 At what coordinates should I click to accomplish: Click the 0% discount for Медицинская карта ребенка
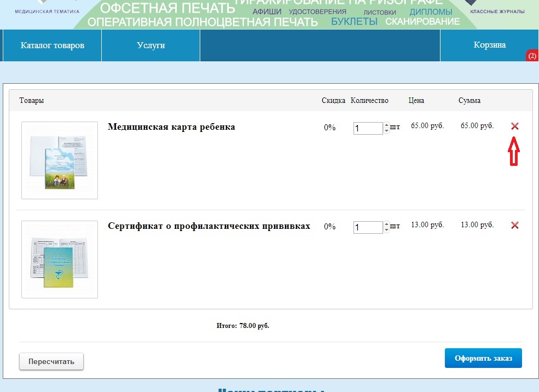point(329,128)
